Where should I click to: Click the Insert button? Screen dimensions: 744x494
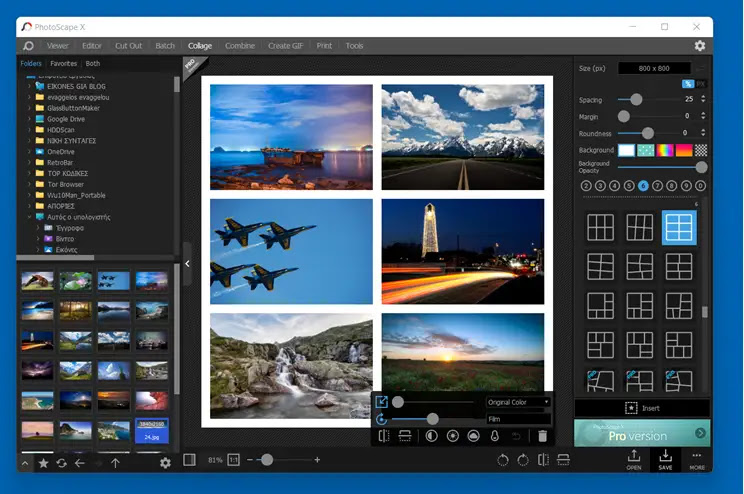pyautogui.click(x=642, y=408)
